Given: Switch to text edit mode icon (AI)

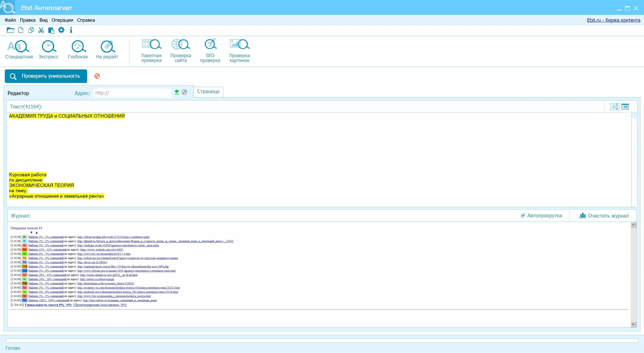Looking at the screenshot, I should pos(615,107).
